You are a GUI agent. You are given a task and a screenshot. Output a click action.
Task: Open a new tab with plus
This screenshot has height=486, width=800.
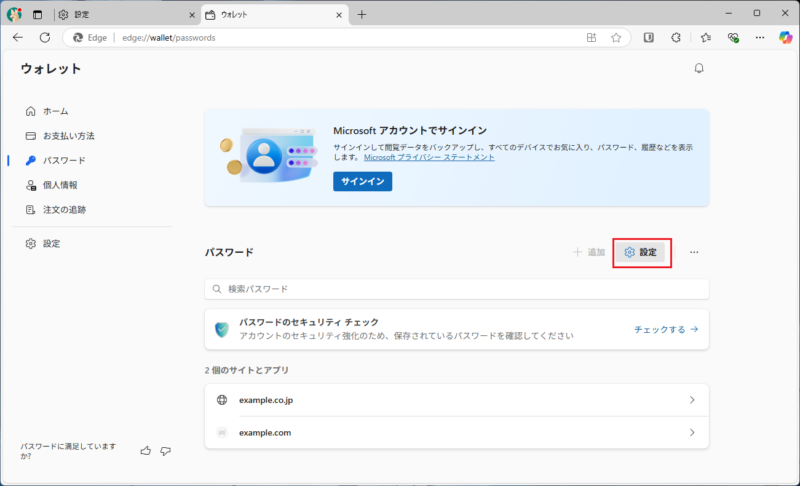362,15
